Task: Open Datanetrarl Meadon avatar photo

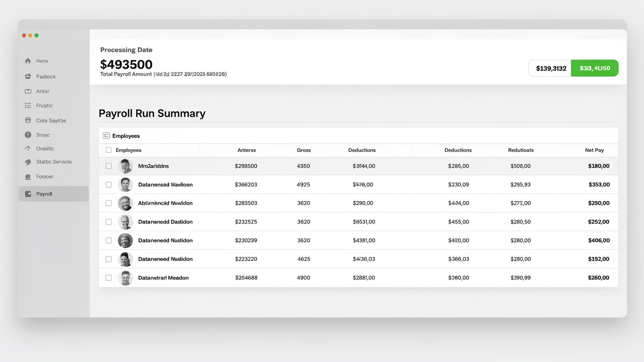Action: pos(125,278)
